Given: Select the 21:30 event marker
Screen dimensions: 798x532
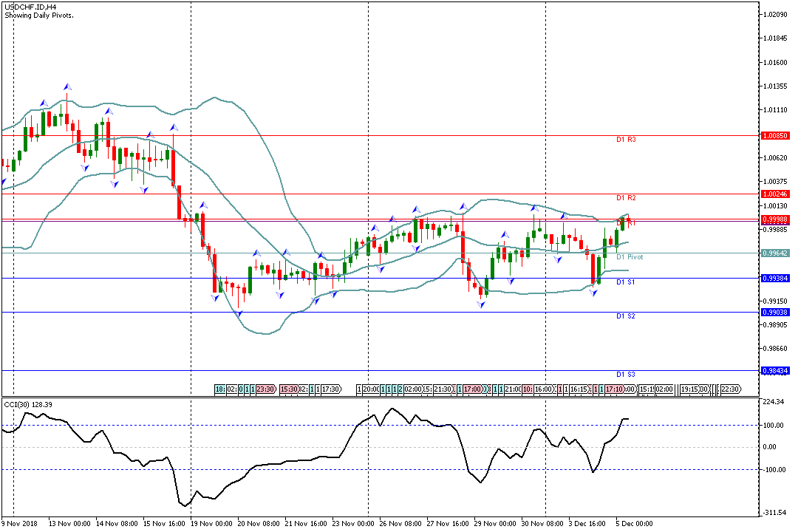Looking at the screenshot, I should point(443,389).
